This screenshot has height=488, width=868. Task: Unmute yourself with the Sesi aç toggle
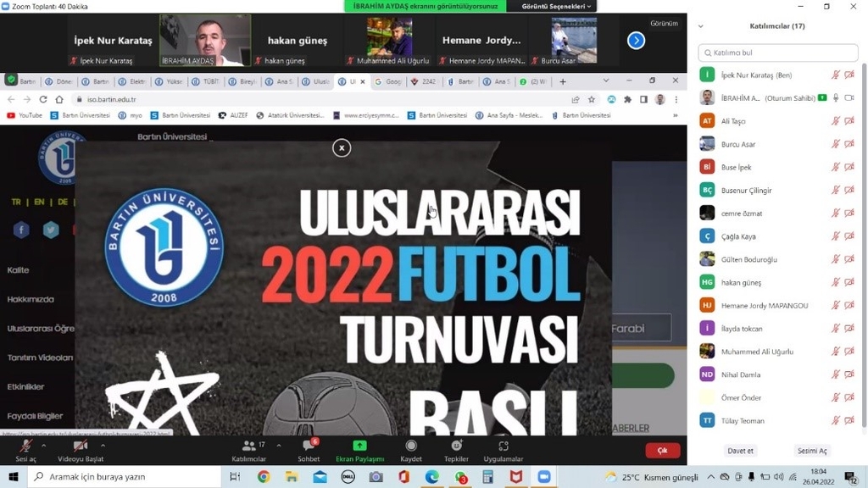tap(25, 446)
